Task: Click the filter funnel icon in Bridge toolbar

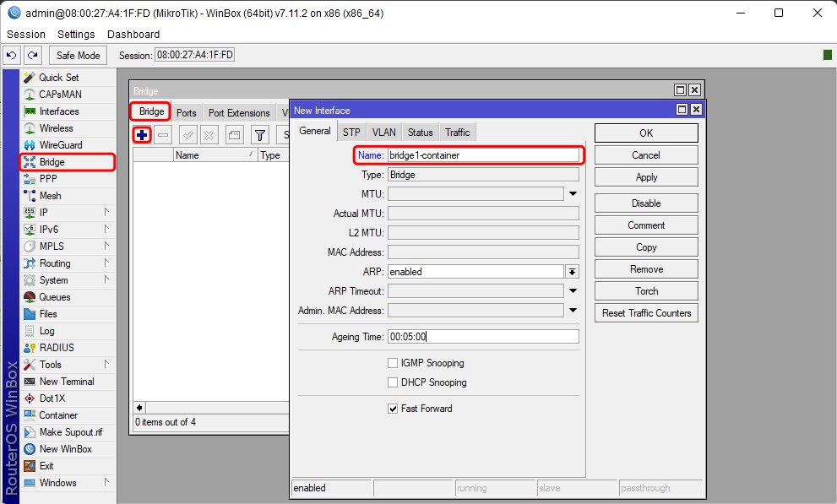Action: [x=260, y=135]
